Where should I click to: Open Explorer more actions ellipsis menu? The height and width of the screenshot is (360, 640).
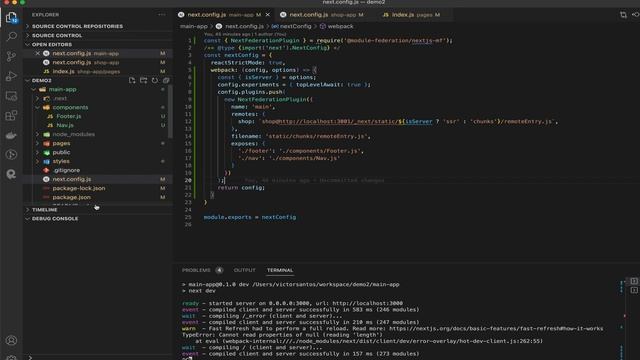(x=162, y=15)
